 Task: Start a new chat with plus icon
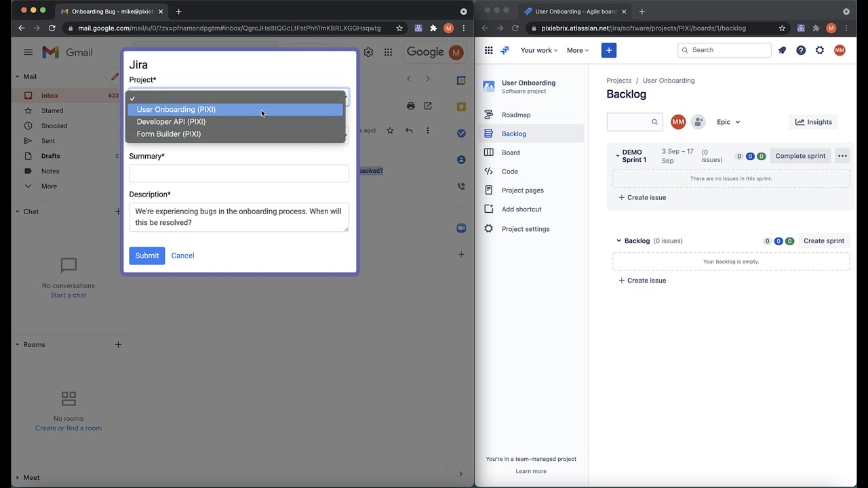tap(118, 211)
